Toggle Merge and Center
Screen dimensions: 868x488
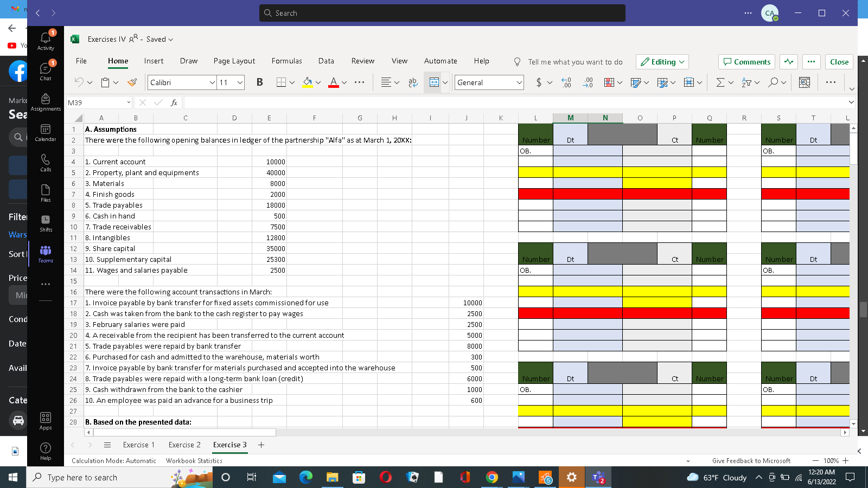[434, 82]
